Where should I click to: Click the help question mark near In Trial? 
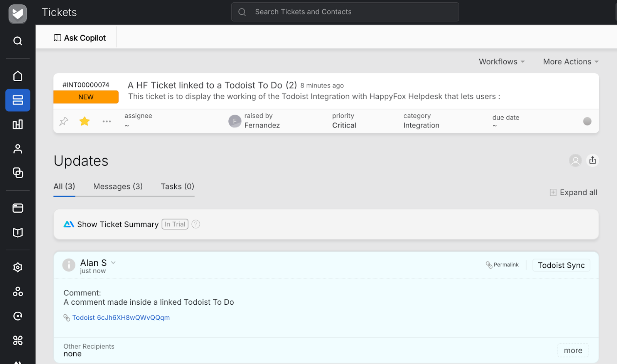[x=196, y=224]
